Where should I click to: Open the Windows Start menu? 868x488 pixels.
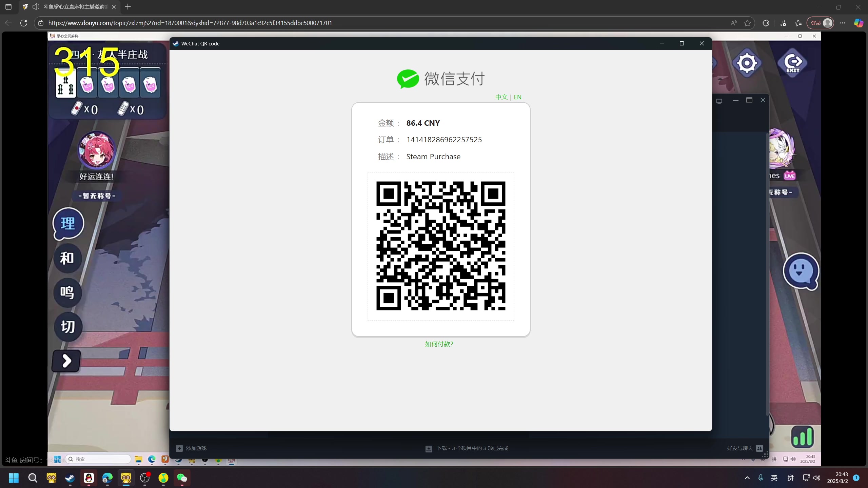tap(14, 478)
